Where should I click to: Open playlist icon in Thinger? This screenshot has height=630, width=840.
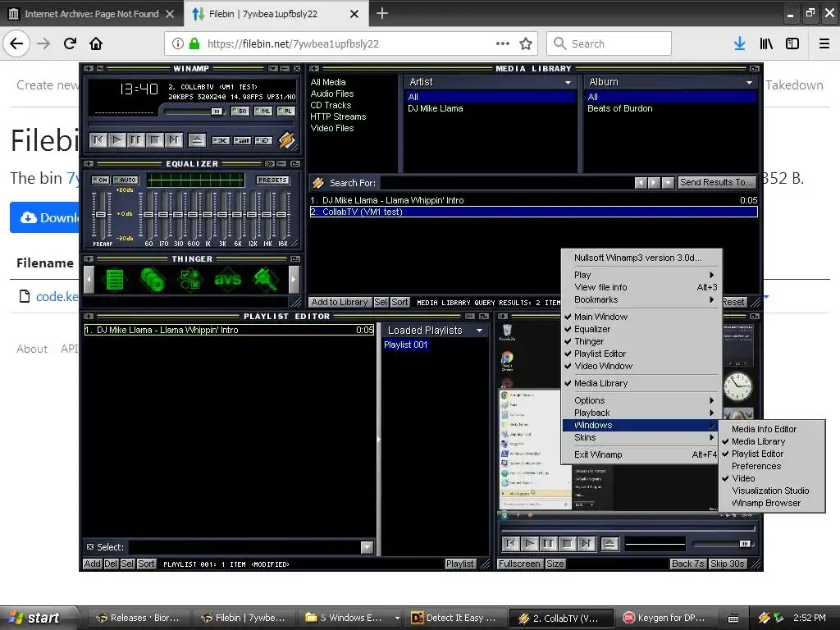(115, 279)
